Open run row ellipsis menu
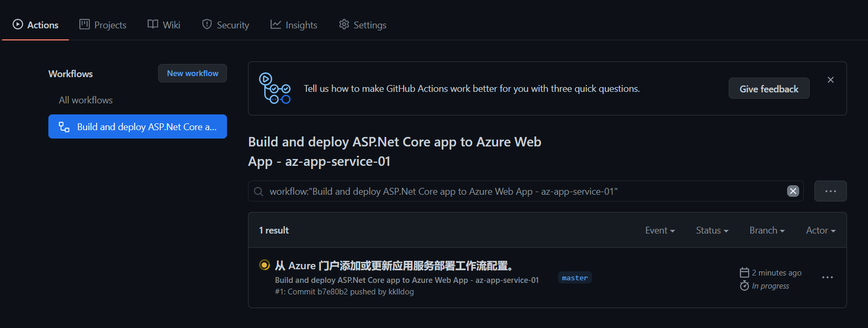Image resolution: width=868 pixels, height=328 pixels. pyautogui.click(x=828, y=278)
